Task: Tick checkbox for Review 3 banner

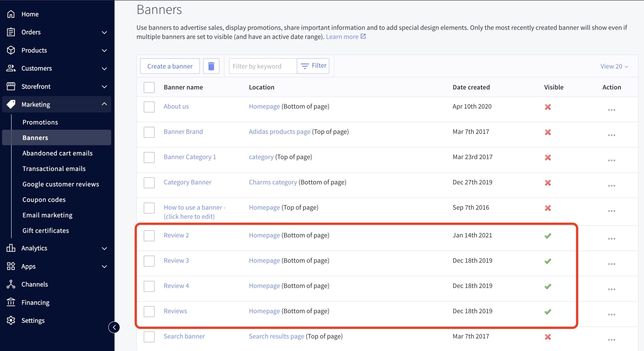Action: (x=149, y=261)
